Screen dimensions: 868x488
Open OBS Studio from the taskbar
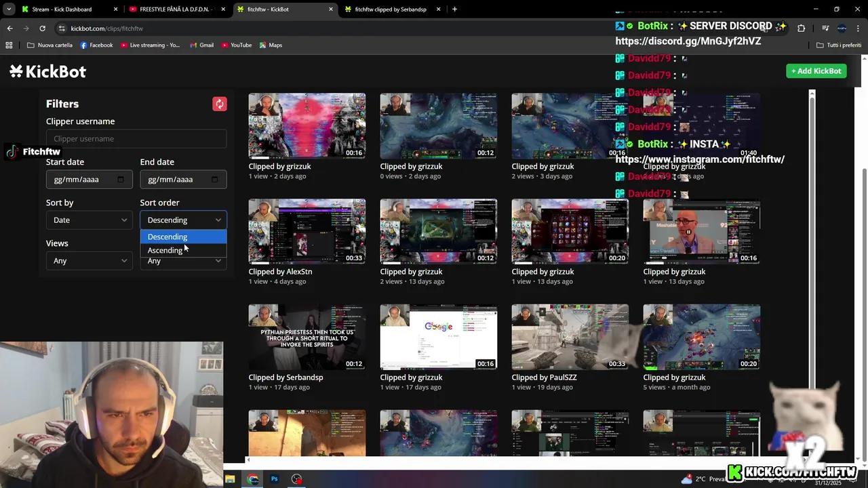[296, 479]
